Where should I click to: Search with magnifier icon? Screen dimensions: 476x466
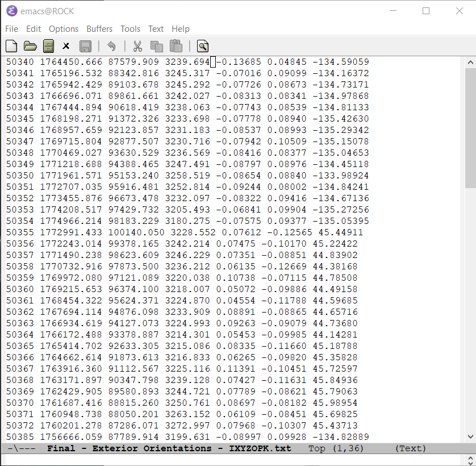[202, 46]
